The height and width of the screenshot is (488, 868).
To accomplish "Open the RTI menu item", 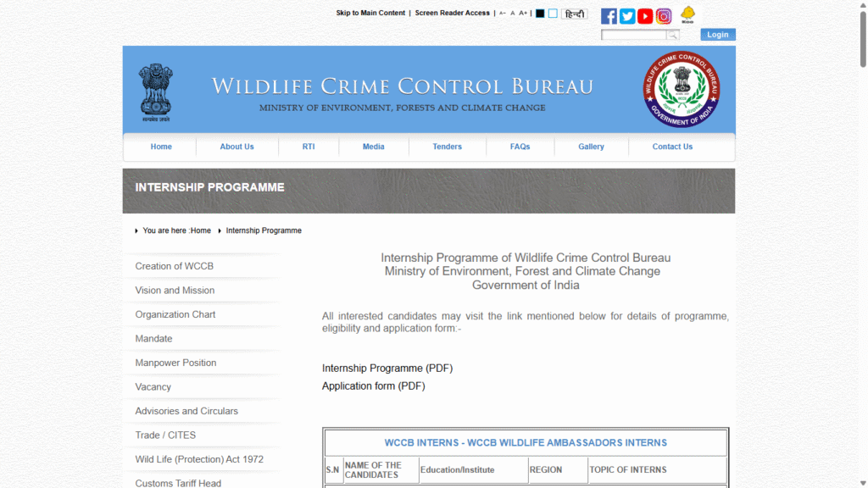I will pyautogui.click(x=309, y=147).
